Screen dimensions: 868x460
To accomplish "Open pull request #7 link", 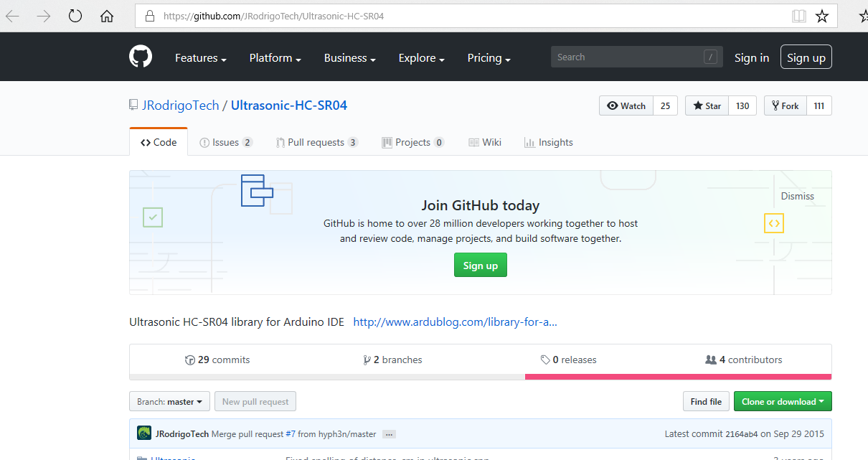I will click(x=291, y=433).
